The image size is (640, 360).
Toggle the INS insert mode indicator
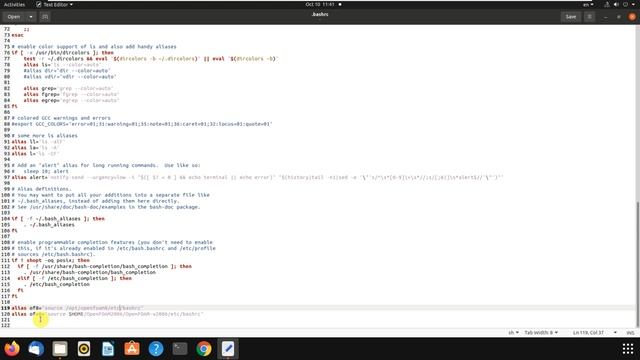coord(630,333)
